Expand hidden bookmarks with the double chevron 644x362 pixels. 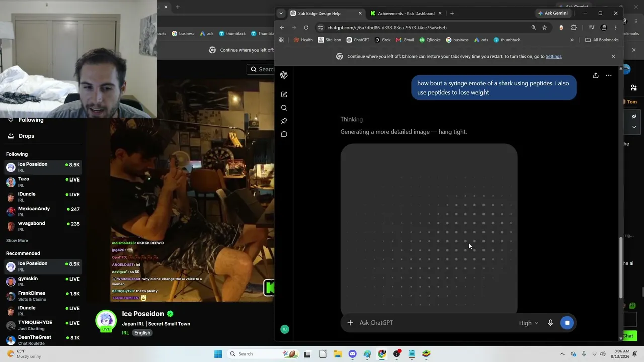(x=572, y=40)
